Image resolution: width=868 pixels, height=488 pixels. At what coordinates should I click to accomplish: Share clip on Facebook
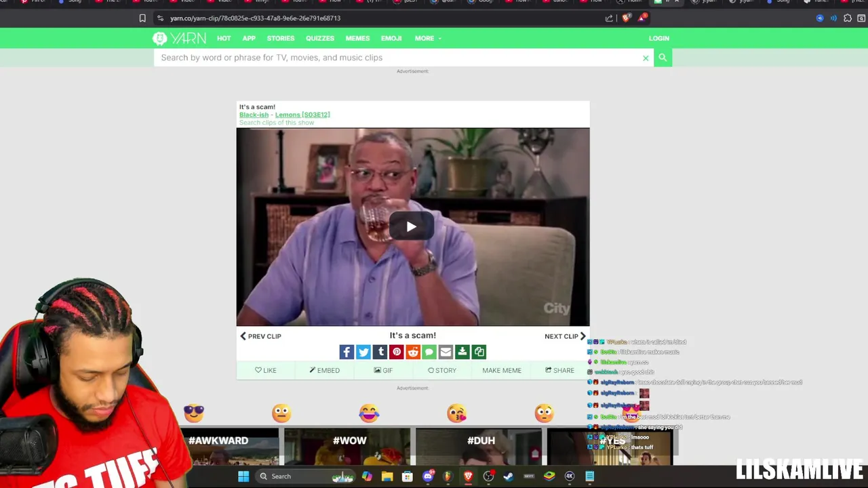pos(347,352)
